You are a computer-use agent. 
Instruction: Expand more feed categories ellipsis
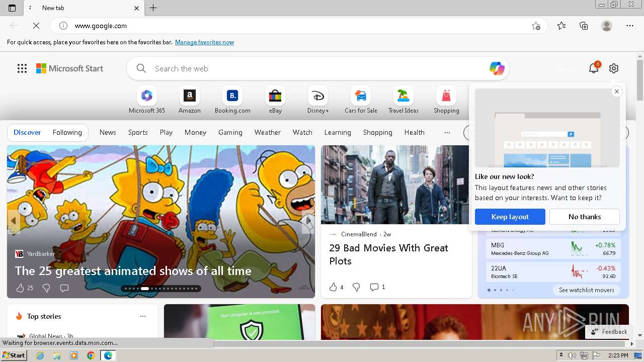tap(447, 132)
